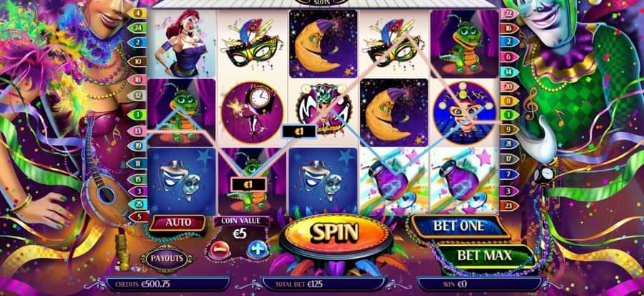Screen dimensions: 644x296
Task: Select payline 5 marker on left
Action: click(x=137, y=216)
